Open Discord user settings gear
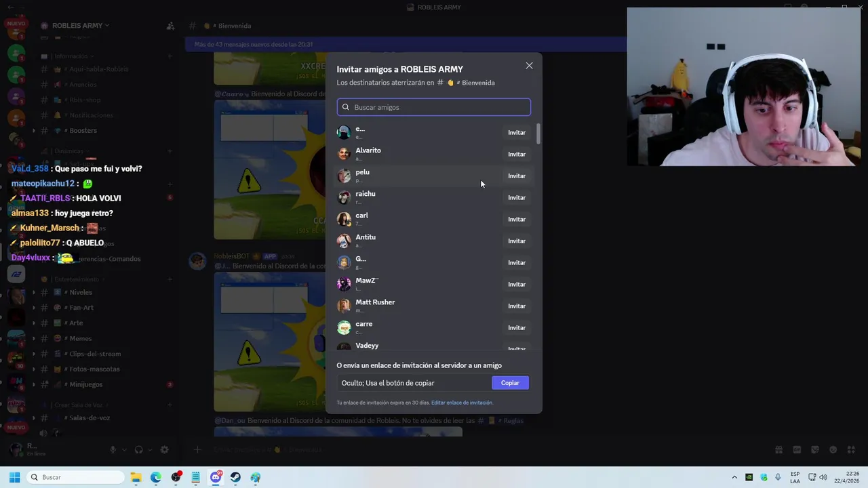The image size is (868, 488). [164, 449]
